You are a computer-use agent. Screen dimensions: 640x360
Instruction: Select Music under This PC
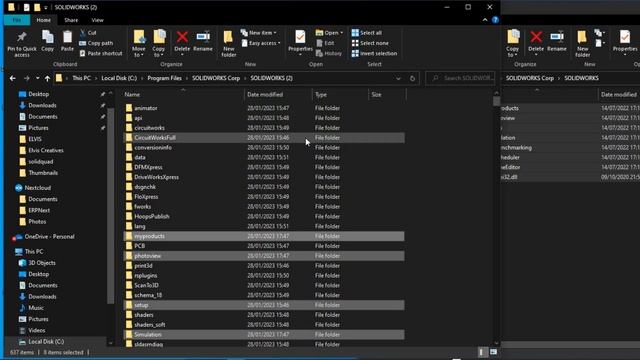pyautogui.click(x=36, y=308)
